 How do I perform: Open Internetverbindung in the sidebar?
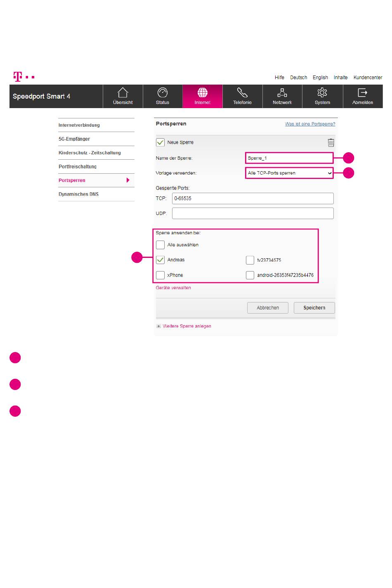pos(79,125)
